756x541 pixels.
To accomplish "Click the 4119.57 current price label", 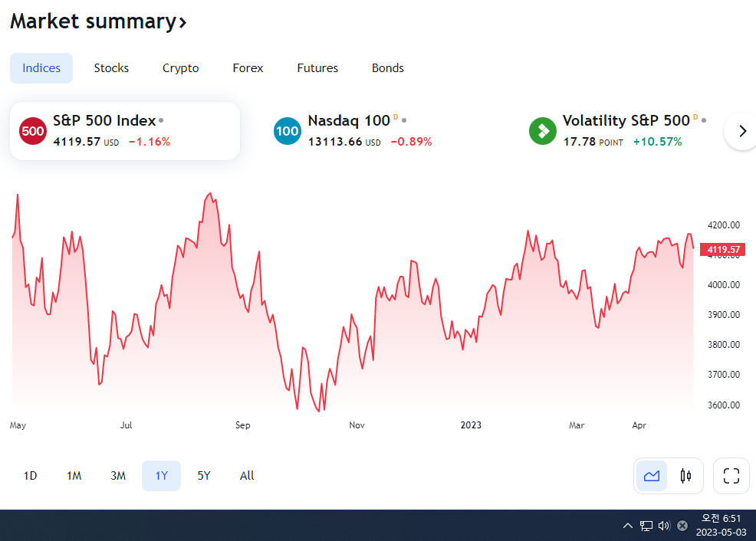I will click(723, 250).
